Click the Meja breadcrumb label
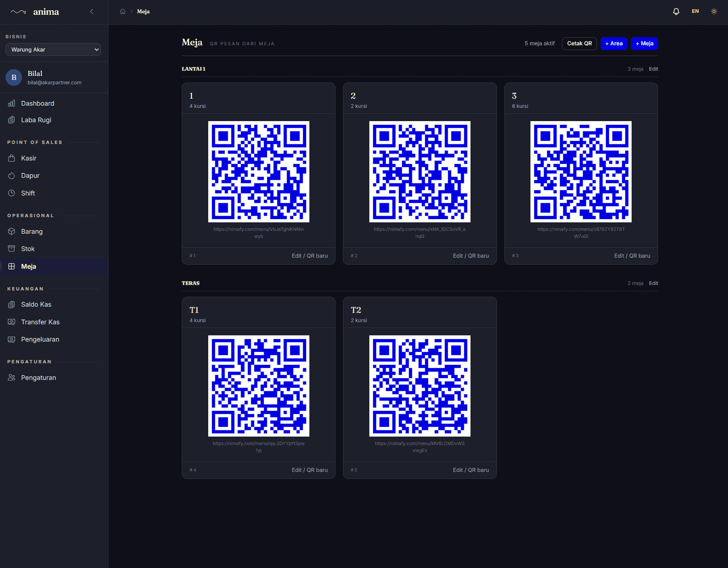Image resolution: width=728 pixels, height=568 pixels. (x=143, y=11)
